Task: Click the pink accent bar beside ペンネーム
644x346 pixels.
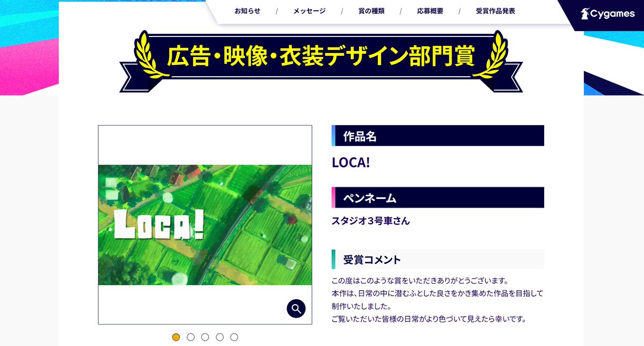Action: coord(332,198)
